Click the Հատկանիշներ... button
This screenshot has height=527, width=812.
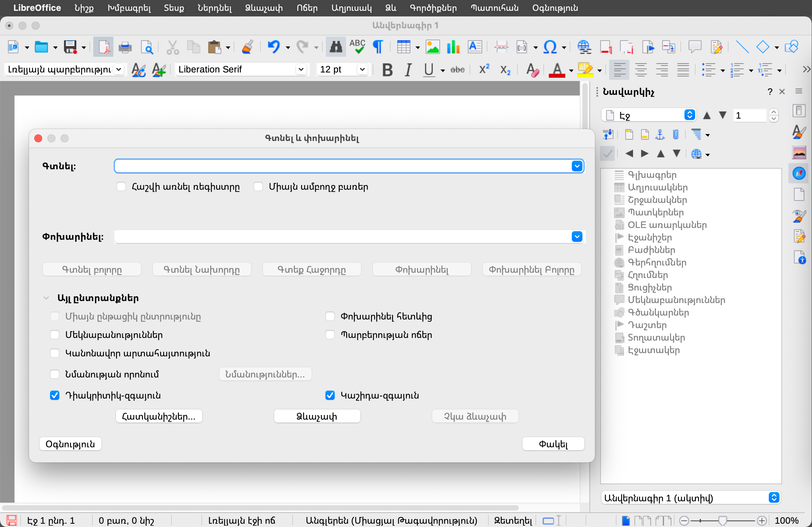(x=159, y=416)
